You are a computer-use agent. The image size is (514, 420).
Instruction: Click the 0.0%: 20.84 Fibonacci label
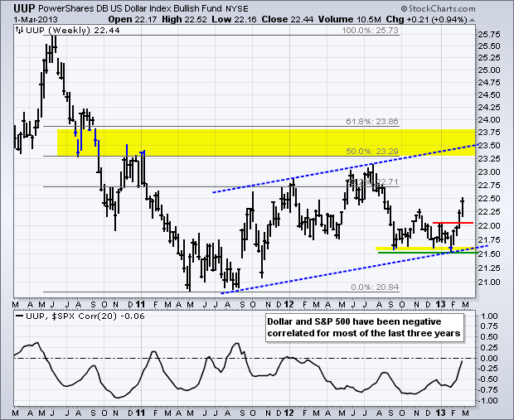pos(375,287)
